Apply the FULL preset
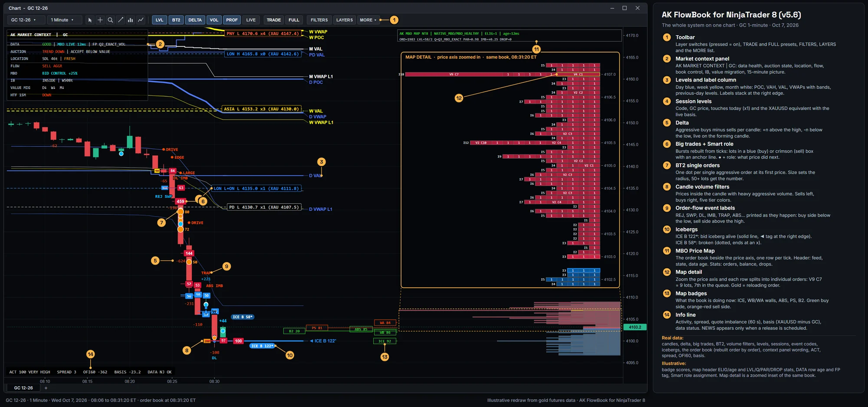 pos(294,20)
